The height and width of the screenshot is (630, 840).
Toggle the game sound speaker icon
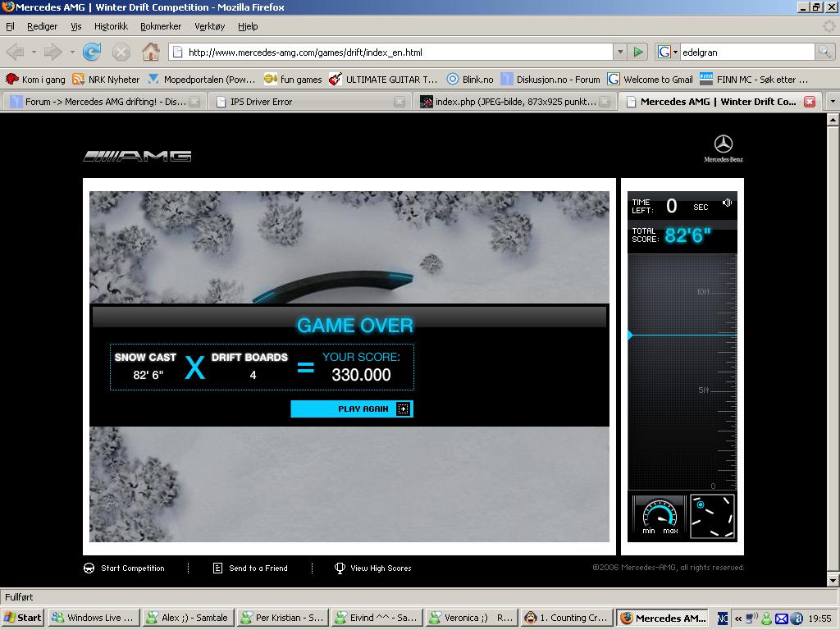[727, 203]
